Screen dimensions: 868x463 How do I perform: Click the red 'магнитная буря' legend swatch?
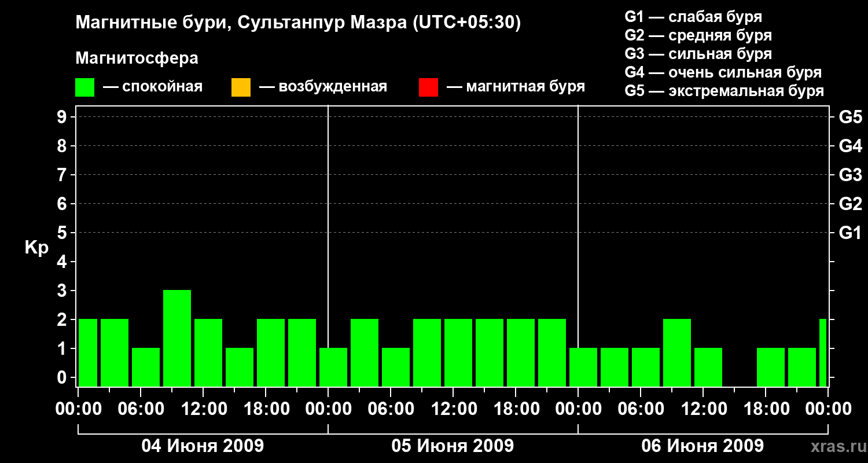pyautogui.click(x=428, y=87)
